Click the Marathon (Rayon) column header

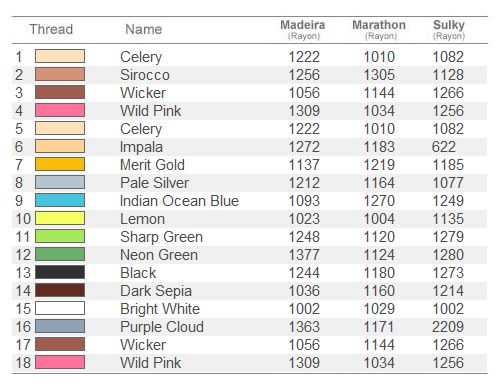click(x=379, y=29)
